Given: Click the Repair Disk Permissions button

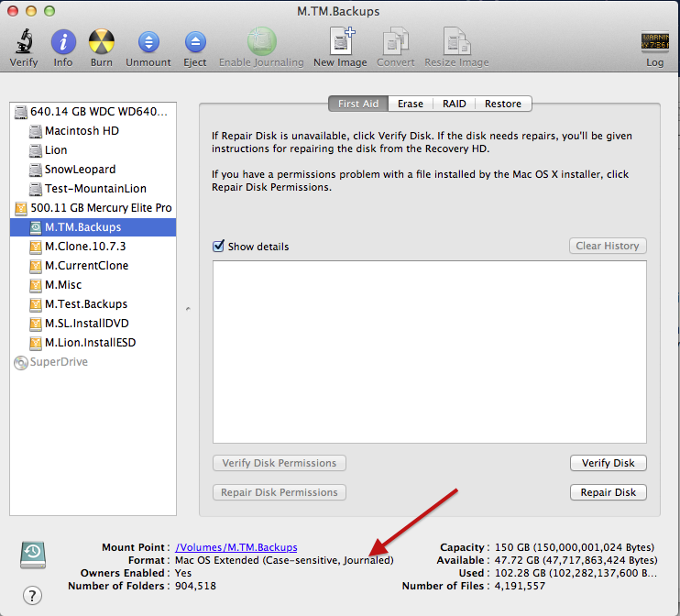Looking at the screenshot, I should (x=280, y=492).
